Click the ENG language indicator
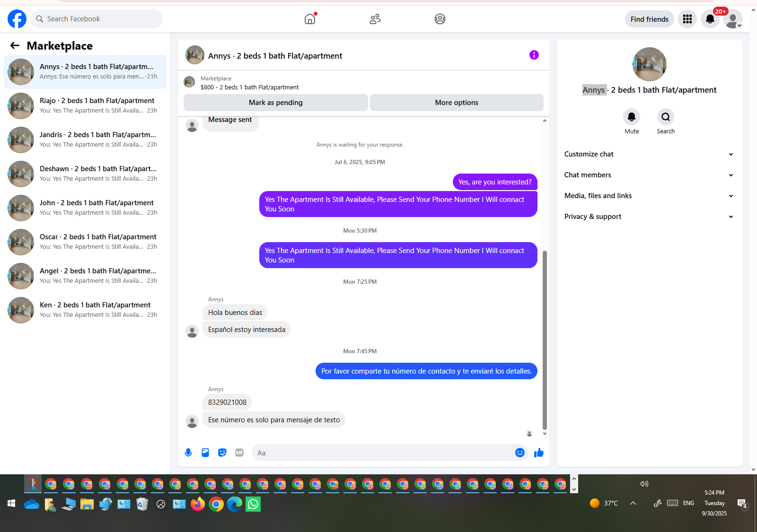Screen dimensions: 757x532 [x=688, y=503]
